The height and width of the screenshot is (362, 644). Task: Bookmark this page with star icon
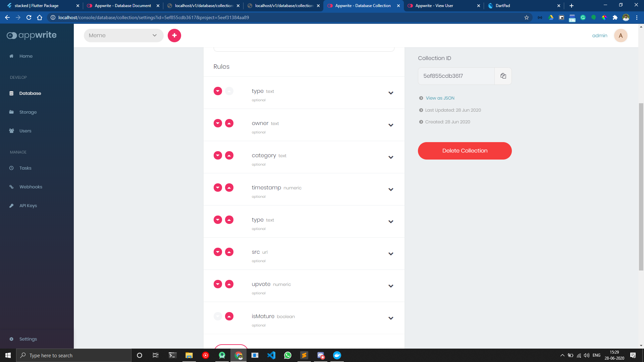(x=527, y=17)
